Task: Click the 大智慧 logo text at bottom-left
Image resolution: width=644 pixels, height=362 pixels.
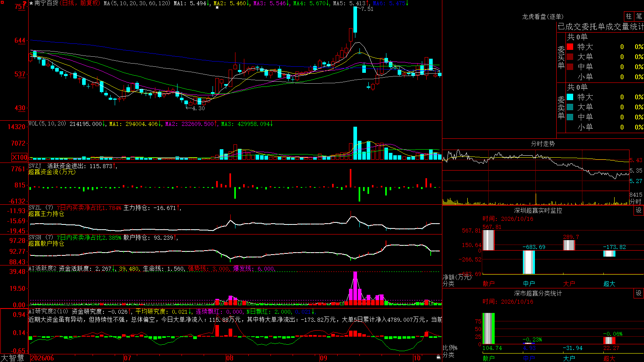Action: tap(12, 358)
